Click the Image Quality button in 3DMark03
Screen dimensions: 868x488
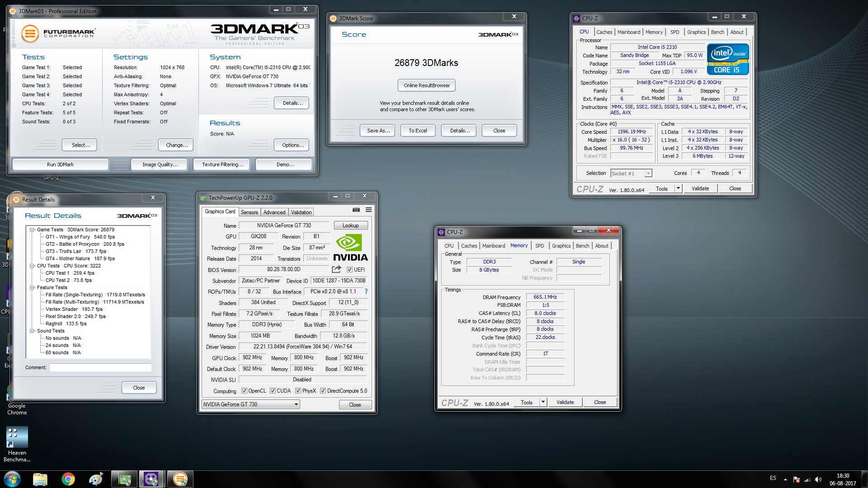[160, 164]
